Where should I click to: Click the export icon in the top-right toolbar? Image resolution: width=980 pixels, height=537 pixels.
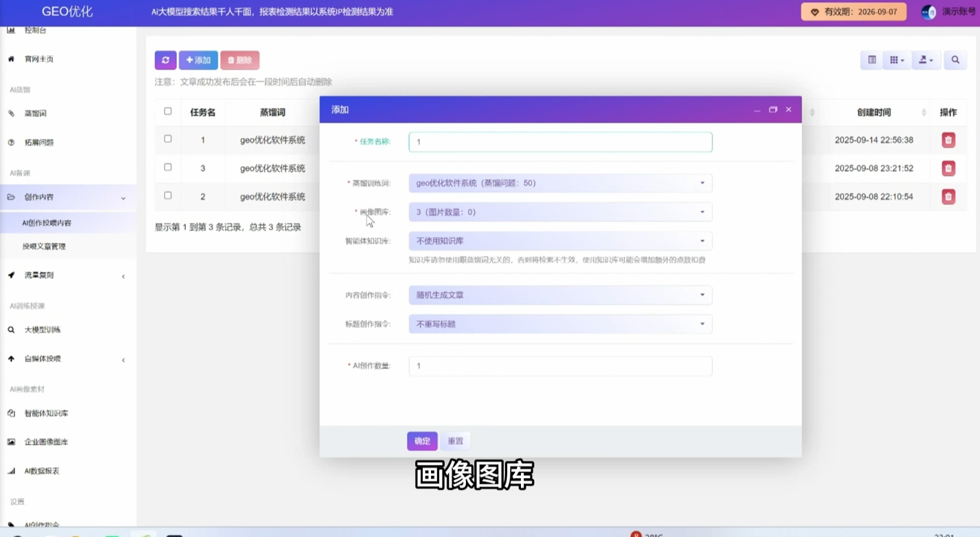coord(926,60)
